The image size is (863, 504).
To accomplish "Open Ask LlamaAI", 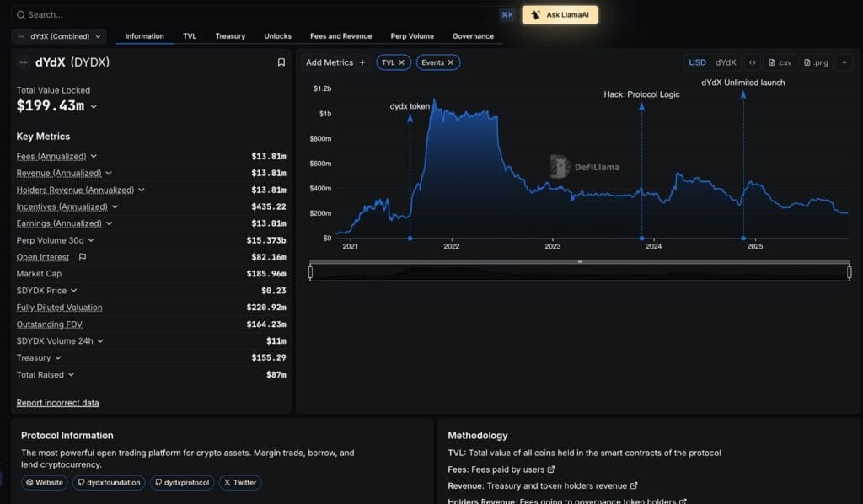I will pyautogui.click(x=560, y=15).
